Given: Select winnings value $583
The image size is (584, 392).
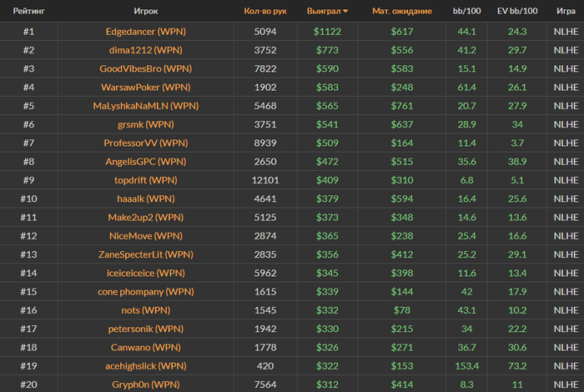Looking at the screenshot, I should click(327, 87).
